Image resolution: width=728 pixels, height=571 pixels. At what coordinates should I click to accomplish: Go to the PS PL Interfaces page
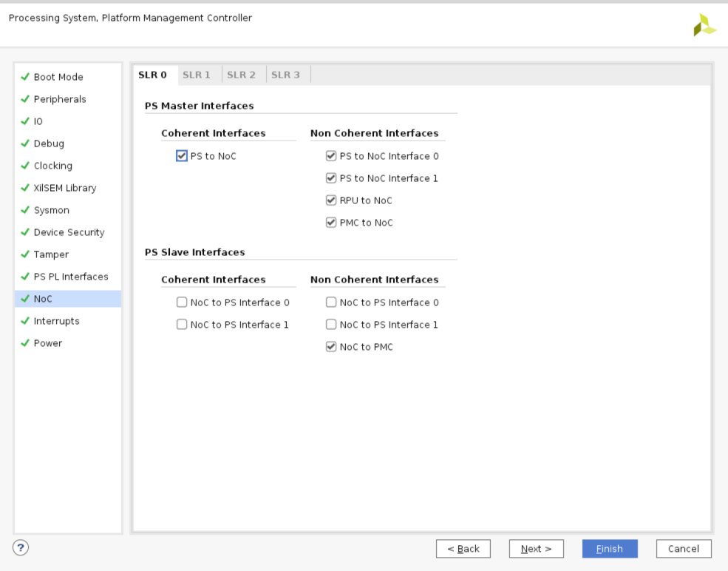[71, 277]
